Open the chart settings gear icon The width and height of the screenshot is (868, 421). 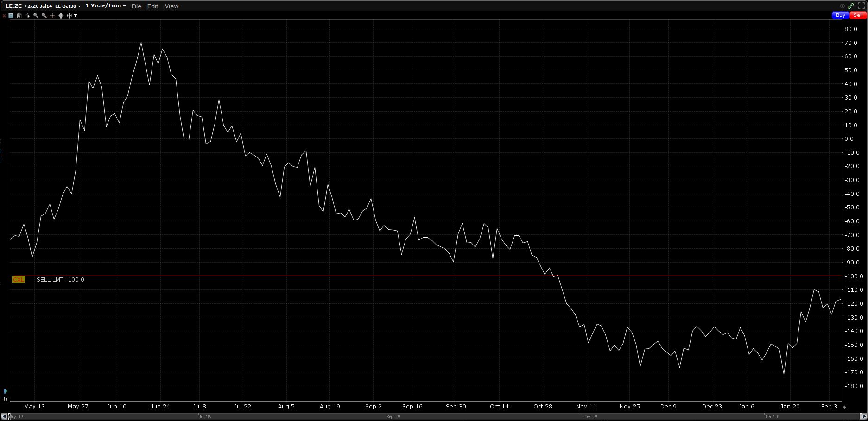tap(843, 6)
